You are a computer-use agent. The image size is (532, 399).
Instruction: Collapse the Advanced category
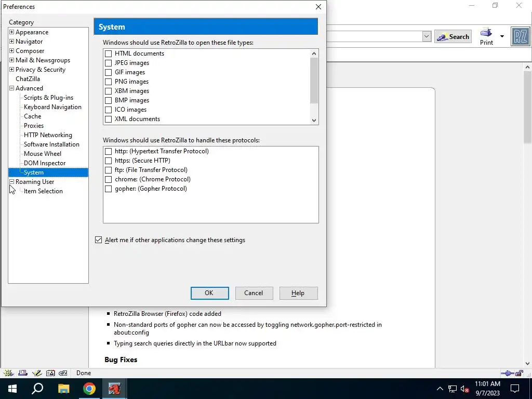[x=11, y=88]
